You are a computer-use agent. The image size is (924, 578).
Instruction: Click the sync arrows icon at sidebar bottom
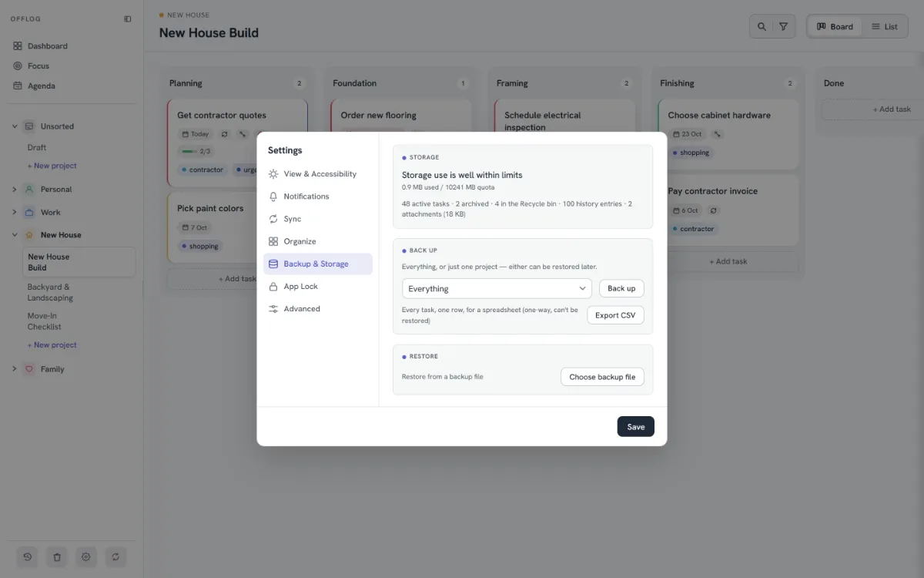(115, 556)
